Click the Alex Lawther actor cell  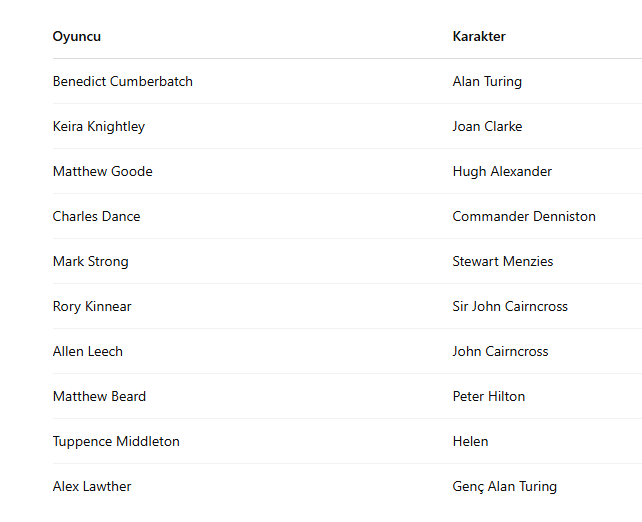click(92, 487)
